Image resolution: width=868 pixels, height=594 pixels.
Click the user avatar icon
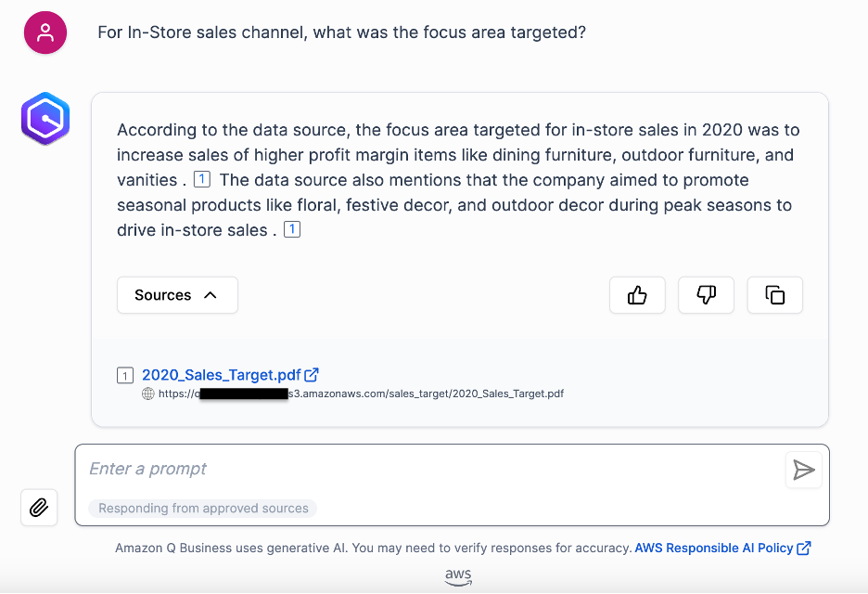click(45, 32)
